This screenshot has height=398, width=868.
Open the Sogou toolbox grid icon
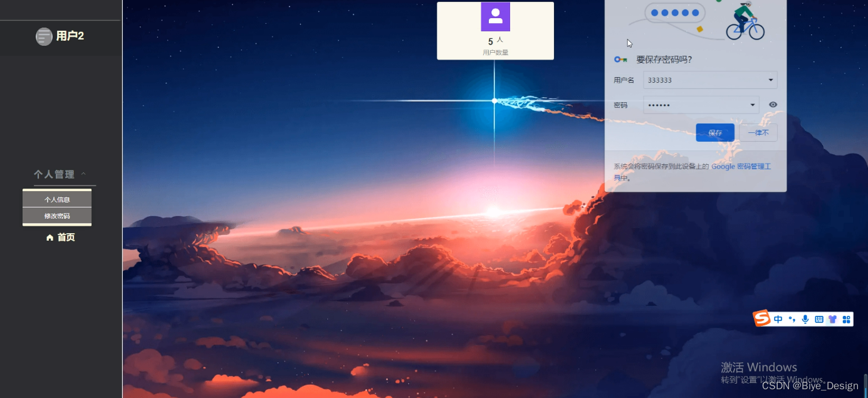coord(846,320)
